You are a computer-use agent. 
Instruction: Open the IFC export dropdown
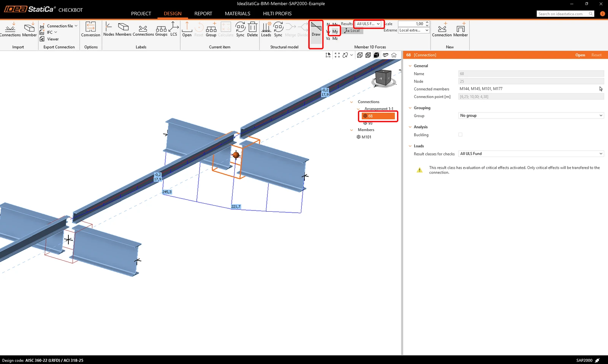click(49, 32)
